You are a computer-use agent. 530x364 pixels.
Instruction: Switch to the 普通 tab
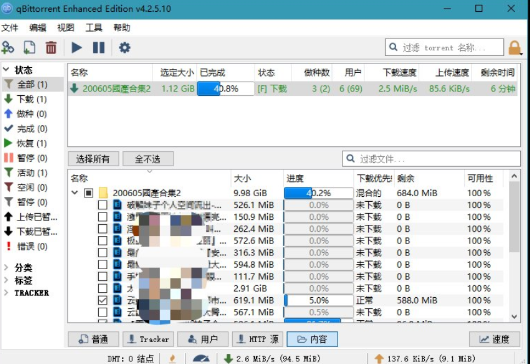pos(93,339)
